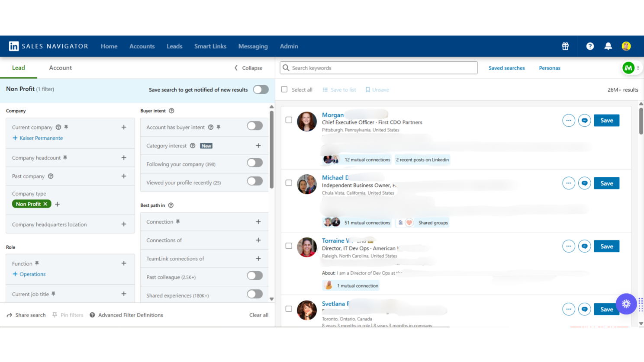Open the notifications bell
The height and width of the screenshot is (362, 644).
pyautogui.click(x=608, y=46)
